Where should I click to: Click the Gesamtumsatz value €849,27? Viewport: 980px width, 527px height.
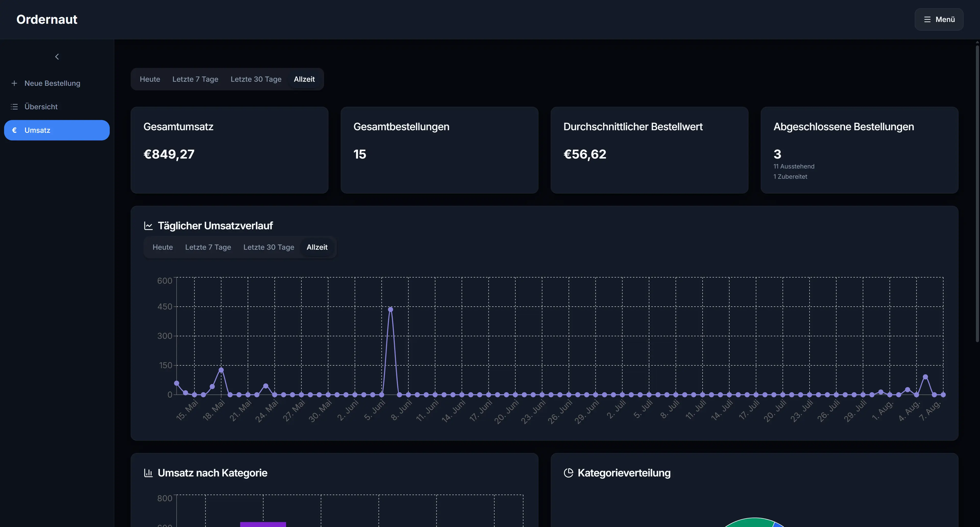[169, 154]
